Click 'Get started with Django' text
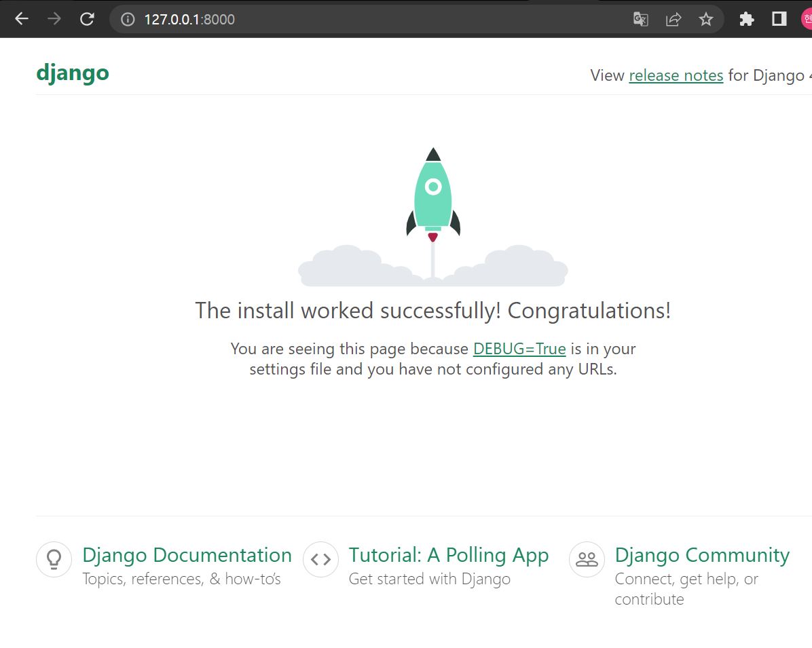 (x=429, y=579)
